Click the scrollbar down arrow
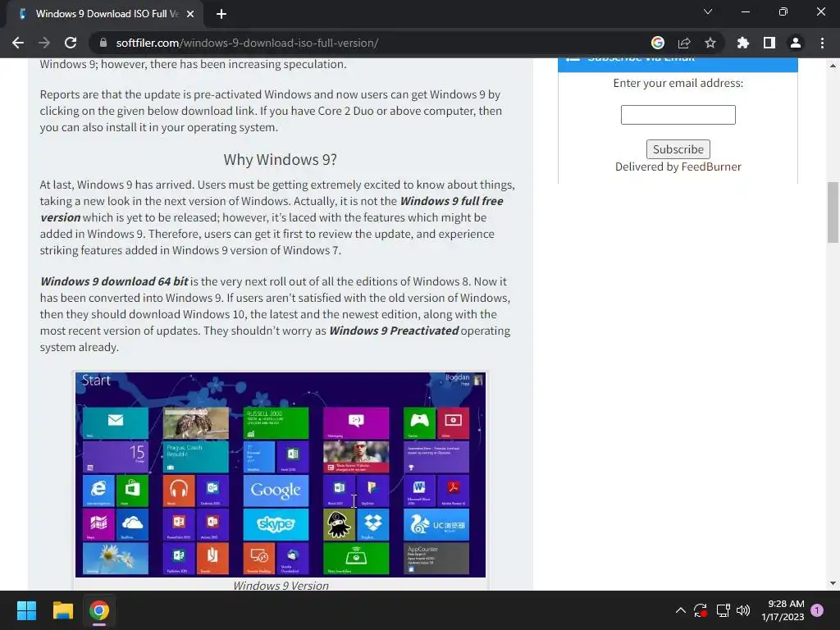This screenshot has width=840, height=630. click(833, 583)
